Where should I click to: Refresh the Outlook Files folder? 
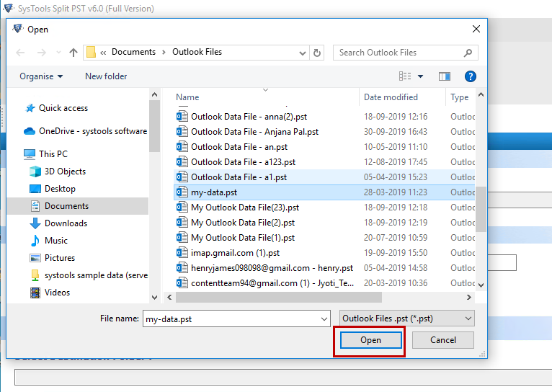point(317,53)
